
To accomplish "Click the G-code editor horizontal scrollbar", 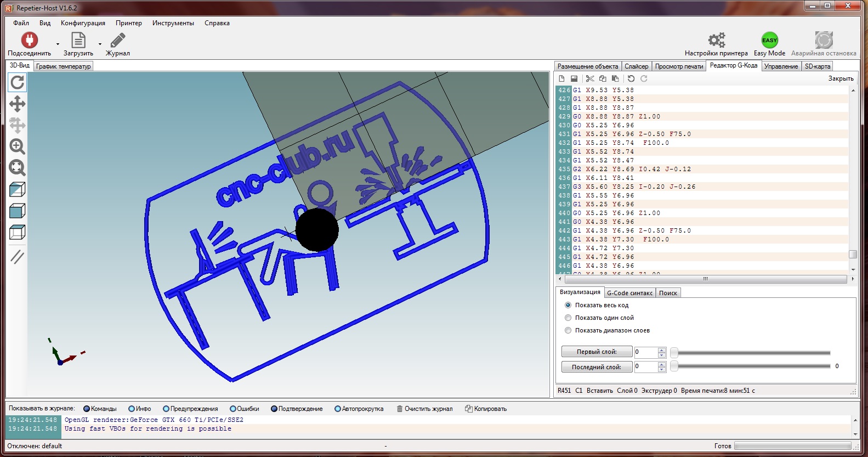I will tap(705, 279).
